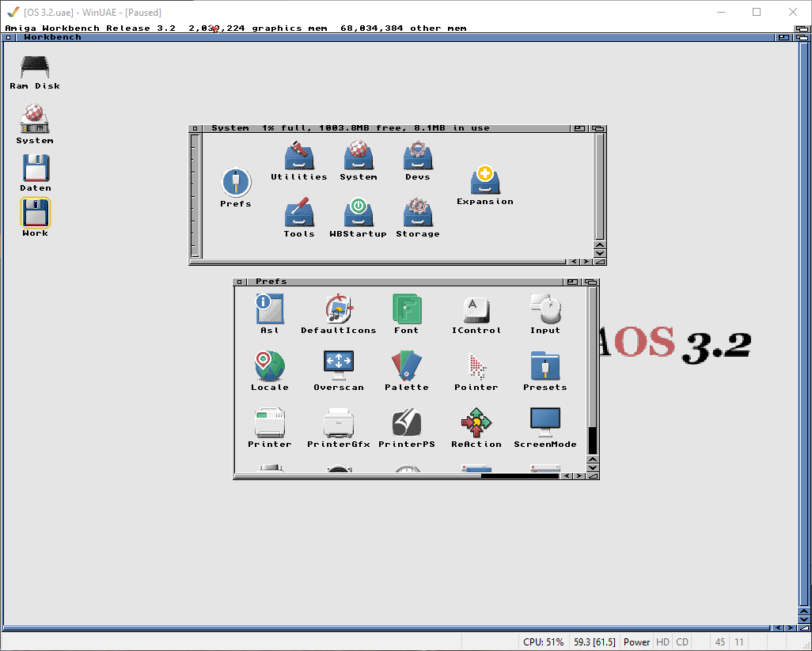Open the Utilities drawer

click(299, 157)
